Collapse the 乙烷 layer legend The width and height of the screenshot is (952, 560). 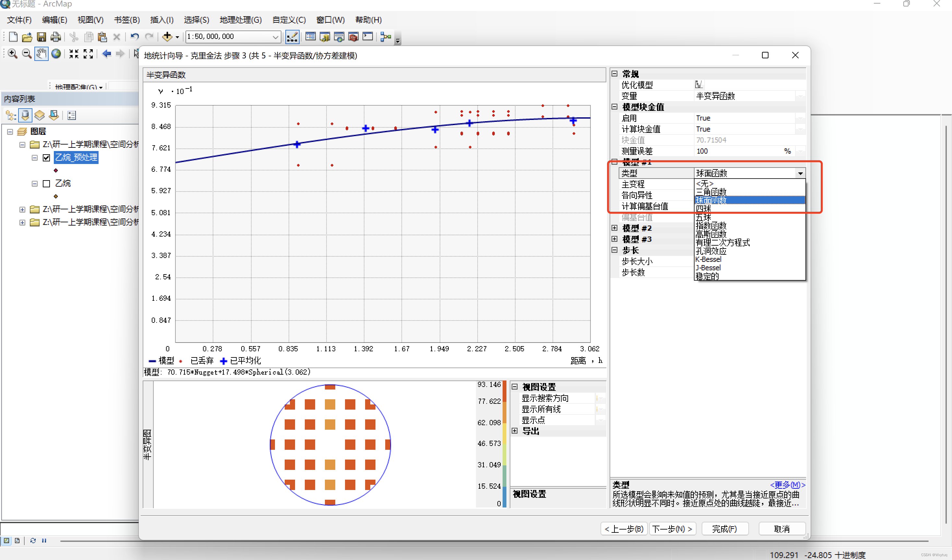34,183
